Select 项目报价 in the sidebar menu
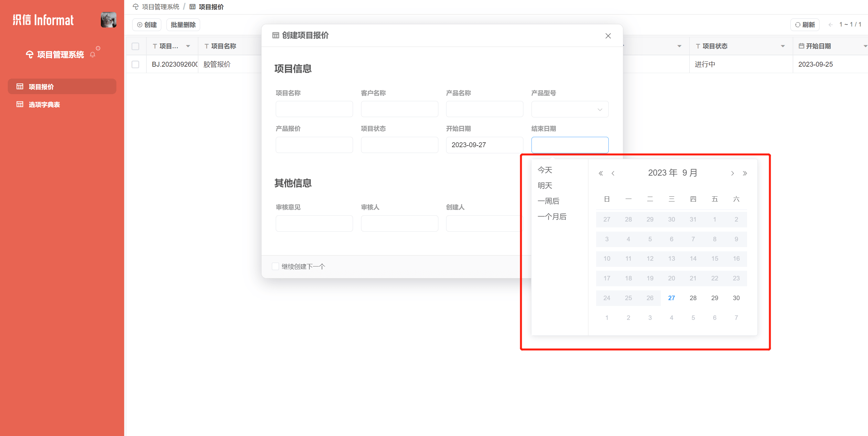Screen dimensions: 868x436 pos(41,87)
